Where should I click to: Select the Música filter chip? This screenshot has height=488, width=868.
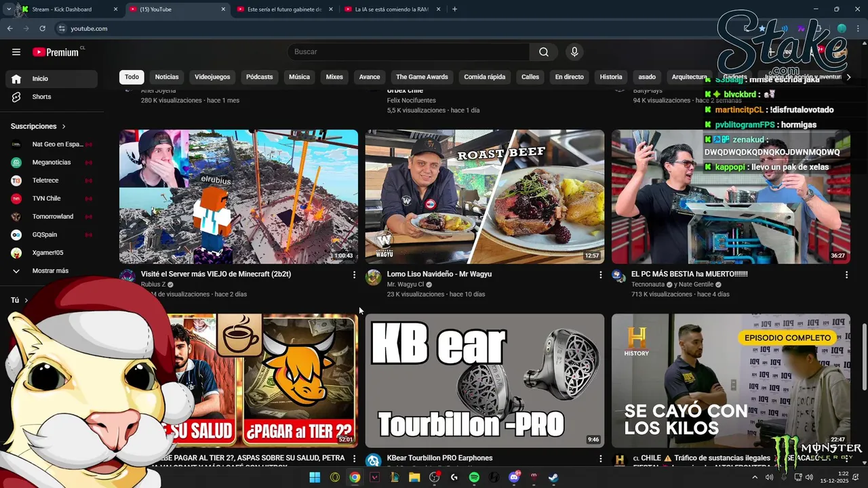(x=299, y=77)
